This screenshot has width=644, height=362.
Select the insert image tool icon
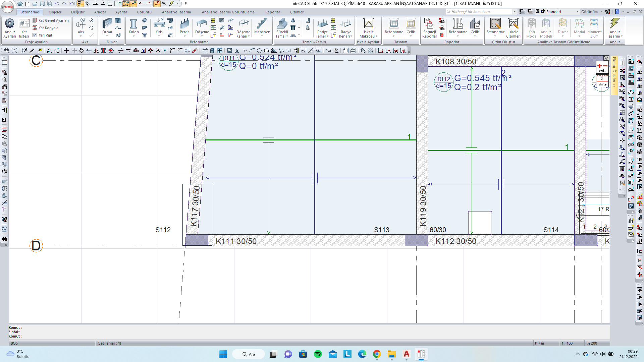point(229,51)
